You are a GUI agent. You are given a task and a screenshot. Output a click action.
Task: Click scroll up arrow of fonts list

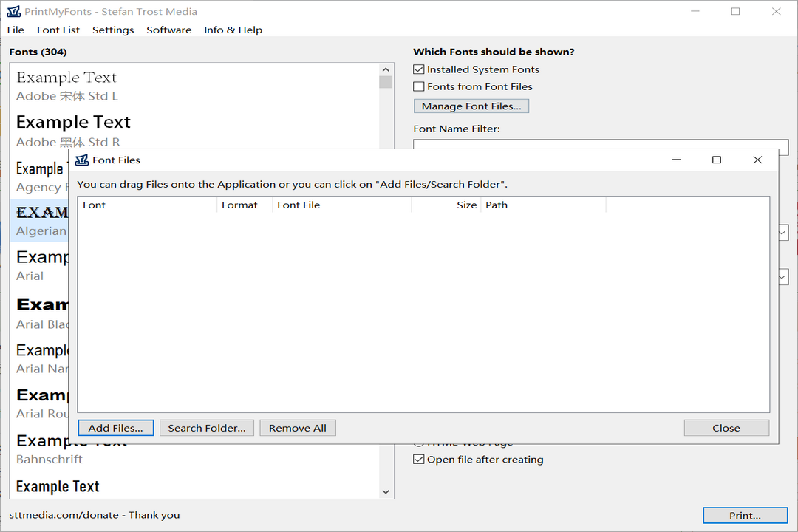pyautogui.click(x=386, y=69)
